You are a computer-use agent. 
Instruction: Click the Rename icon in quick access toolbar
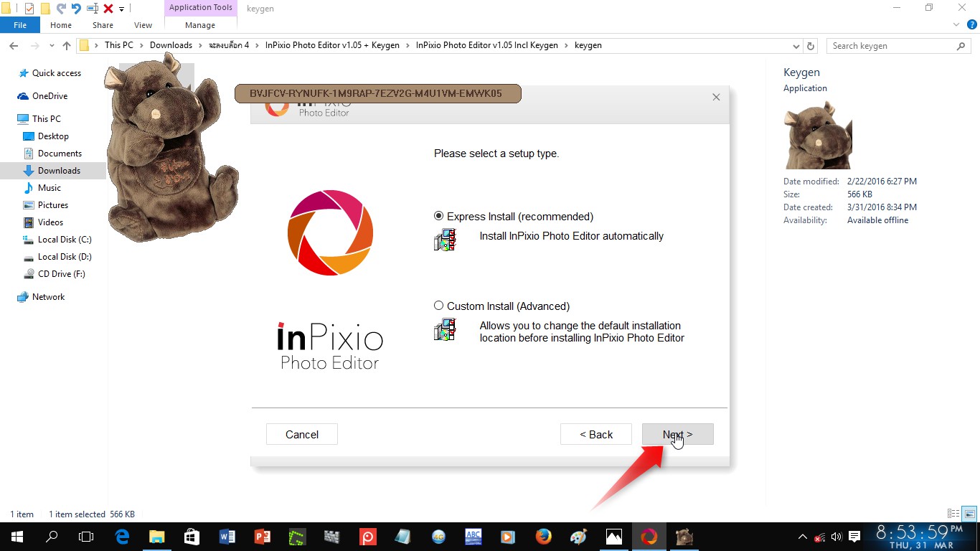coord(92,9)
